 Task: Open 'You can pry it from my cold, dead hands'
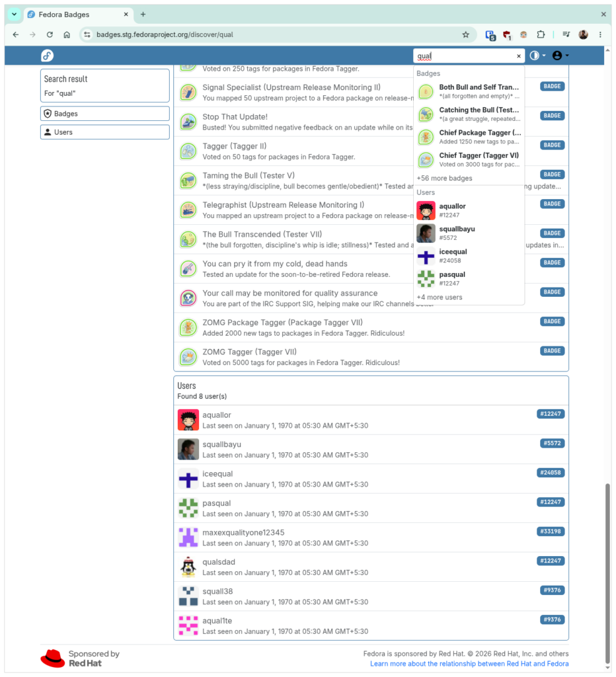click(x=275, y=263)
